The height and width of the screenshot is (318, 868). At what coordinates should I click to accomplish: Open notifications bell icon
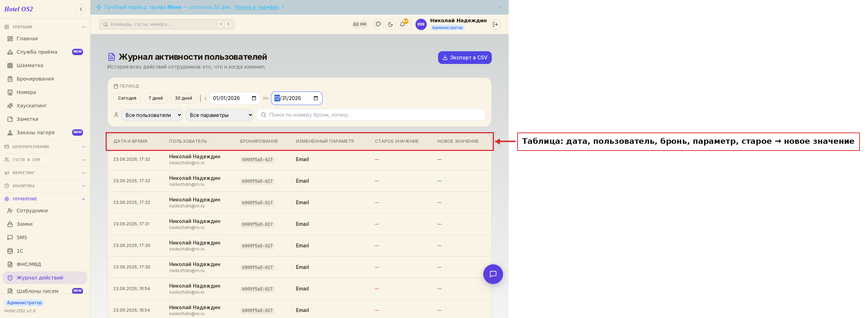coord(402,24)
